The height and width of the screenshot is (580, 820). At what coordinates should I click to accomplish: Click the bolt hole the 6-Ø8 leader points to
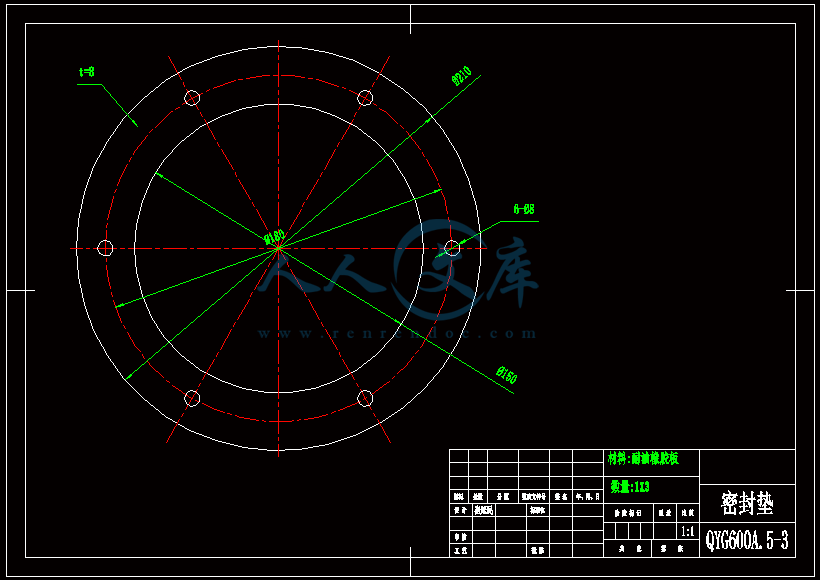point(452,248)
